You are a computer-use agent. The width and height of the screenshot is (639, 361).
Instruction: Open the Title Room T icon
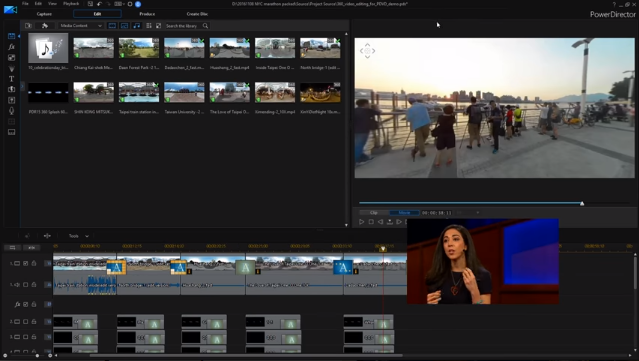point(11,79)
